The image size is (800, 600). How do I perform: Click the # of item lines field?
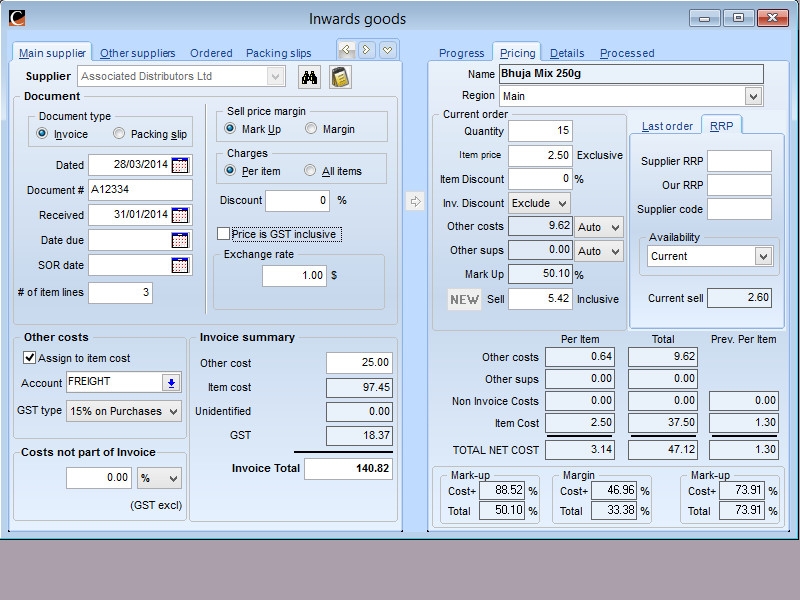pos(120,293)
